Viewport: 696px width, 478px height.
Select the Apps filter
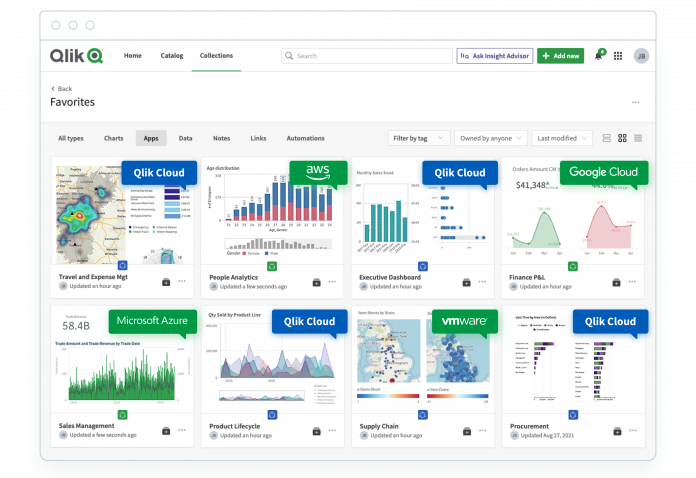click(151, 138)
